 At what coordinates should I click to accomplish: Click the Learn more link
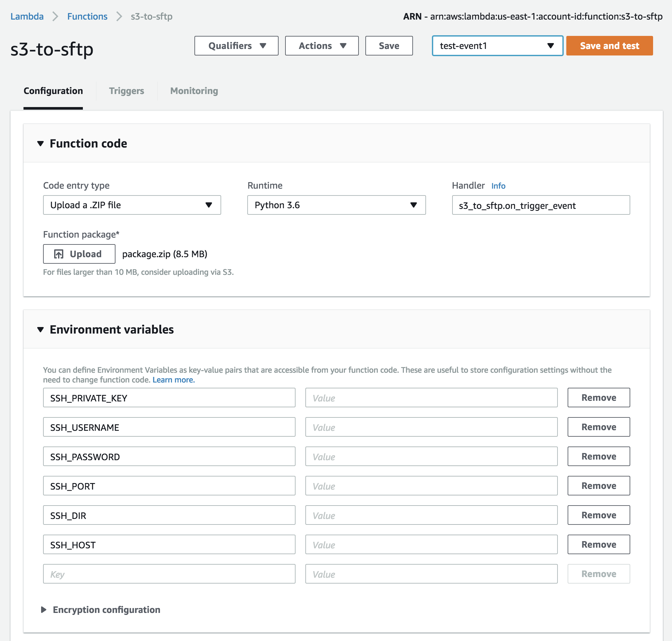[174, 380]
